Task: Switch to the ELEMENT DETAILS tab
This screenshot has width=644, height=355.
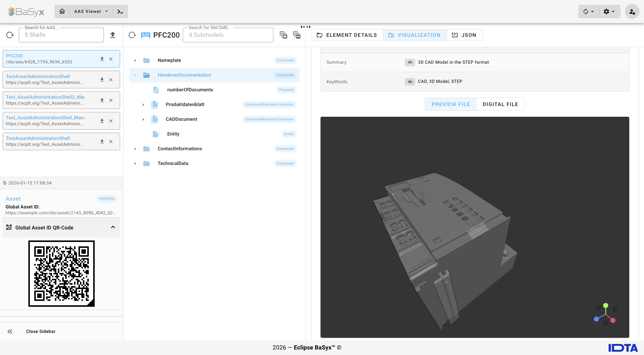Action: (x=347, y=35)
